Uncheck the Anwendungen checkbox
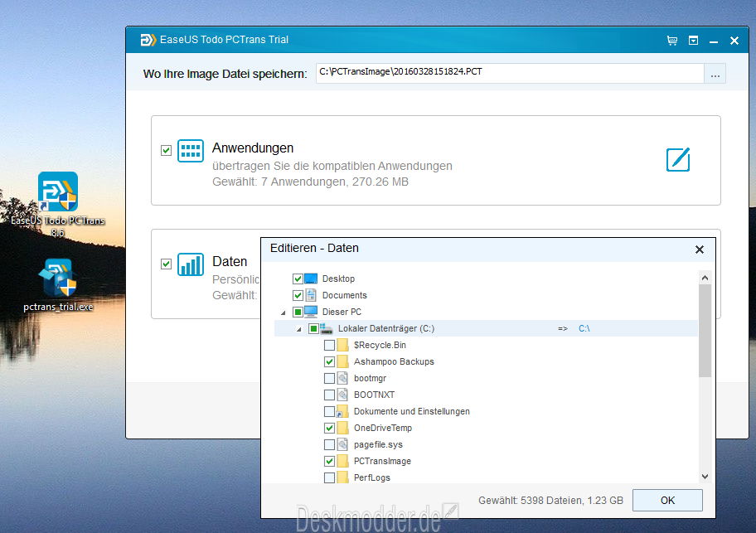Screen dimensions: 756x533 click(166, 150)
